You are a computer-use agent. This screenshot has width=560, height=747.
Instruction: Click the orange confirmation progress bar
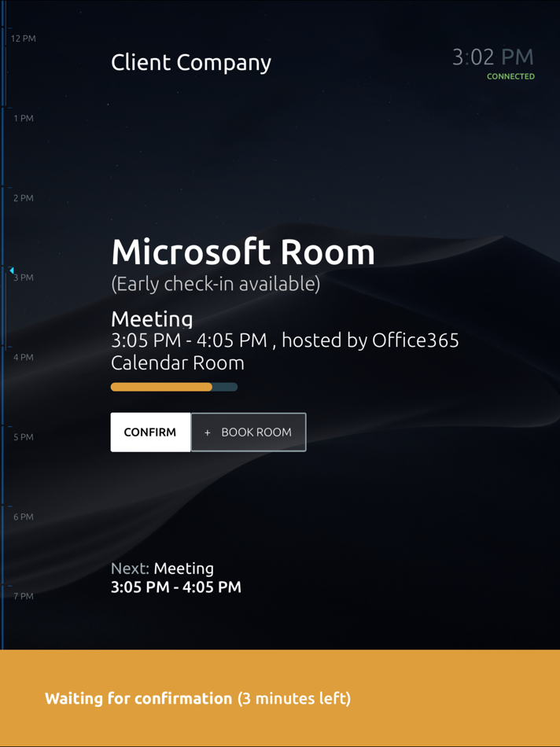pyautogui.click(x=174, y=387)
